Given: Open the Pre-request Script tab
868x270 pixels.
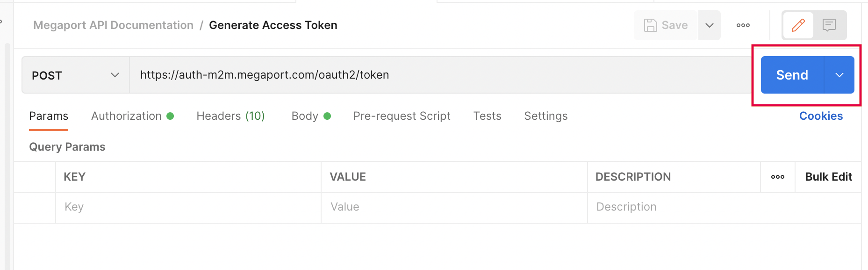Looking at the screenshot, I should pyautogui.click(x=402, y=116).
